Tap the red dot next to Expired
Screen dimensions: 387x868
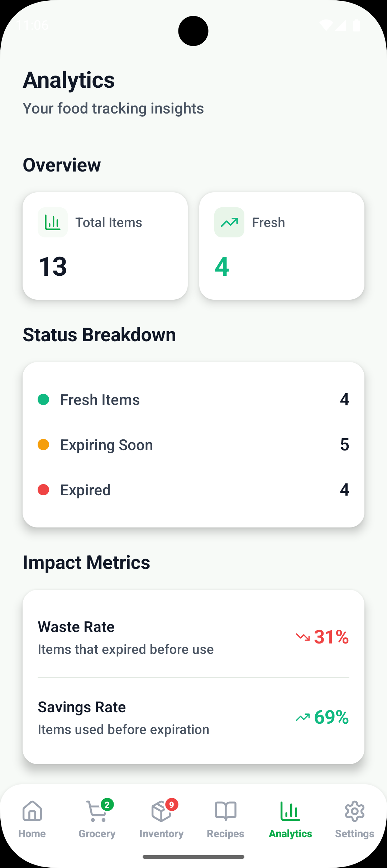44,490
